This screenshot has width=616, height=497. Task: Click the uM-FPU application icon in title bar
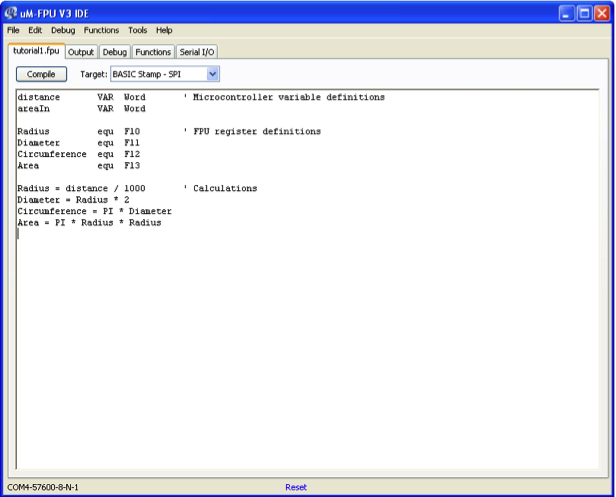(x=11, y=13)
